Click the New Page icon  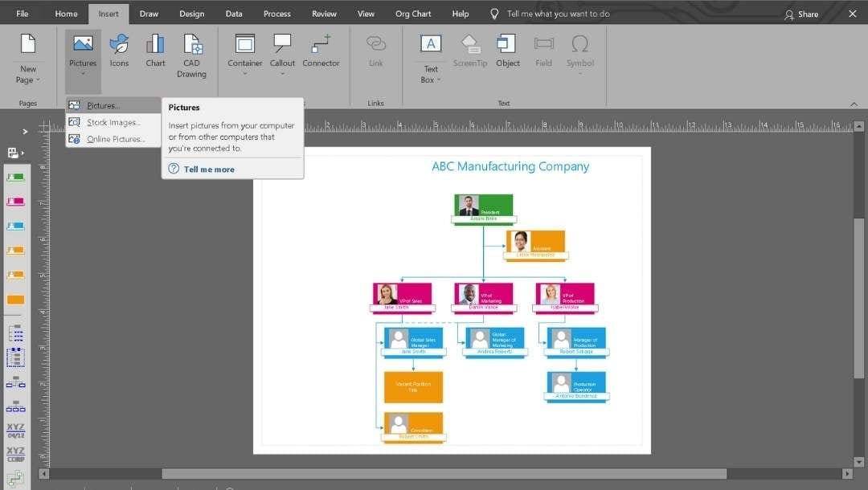point(28,43)
